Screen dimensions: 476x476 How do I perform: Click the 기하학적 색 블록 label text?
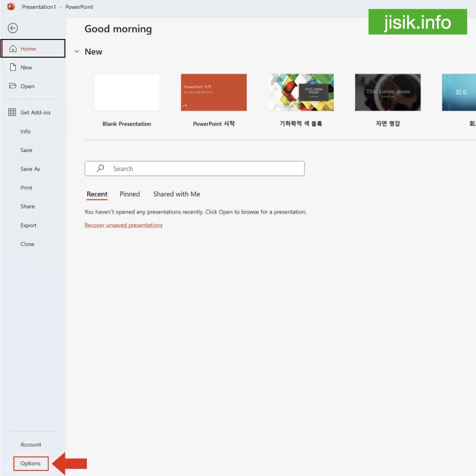point(301,124)
